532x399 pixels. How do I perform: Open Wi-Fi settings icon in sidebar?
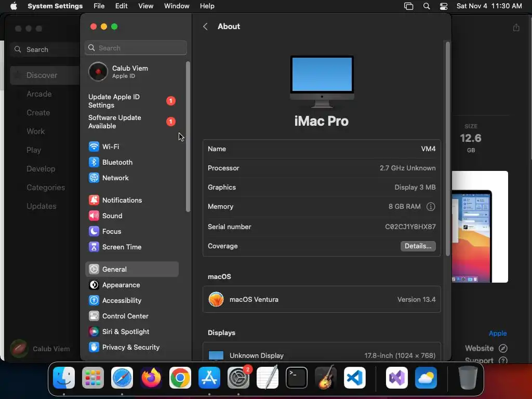click(94, 147)
